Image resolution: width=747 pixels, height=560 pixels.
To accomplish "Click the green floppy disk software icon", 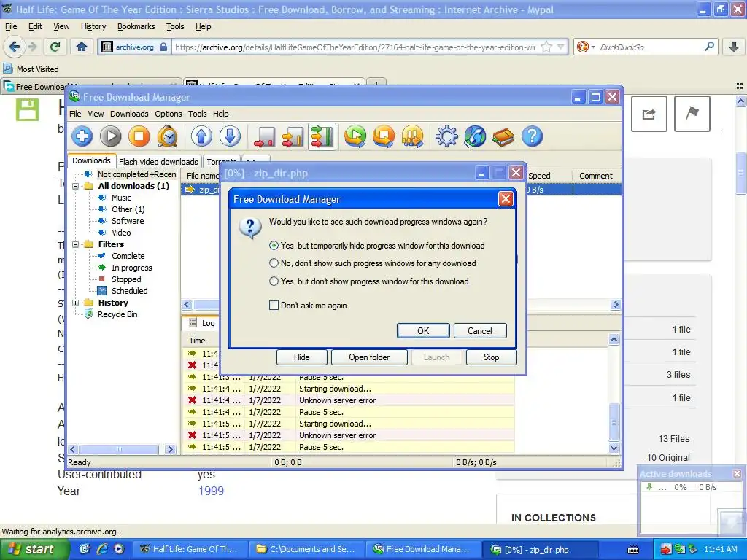I will point(27,110).
